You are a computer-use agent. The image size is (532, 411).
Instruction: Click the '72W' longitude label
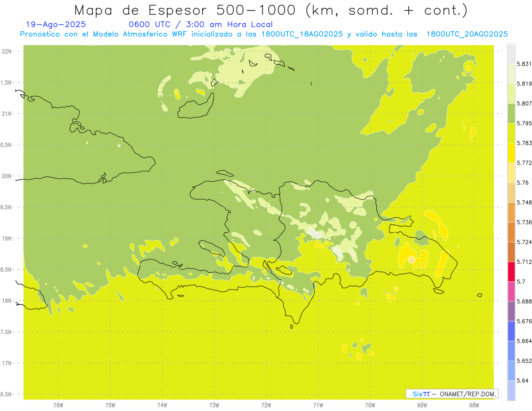[x=266, y=405]
